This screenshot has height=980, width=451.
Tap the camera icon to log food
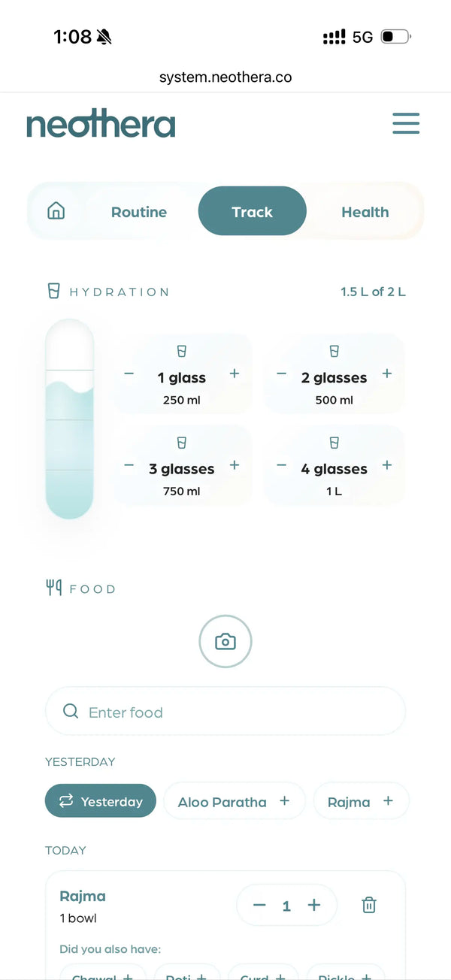[x=225, y=642]
